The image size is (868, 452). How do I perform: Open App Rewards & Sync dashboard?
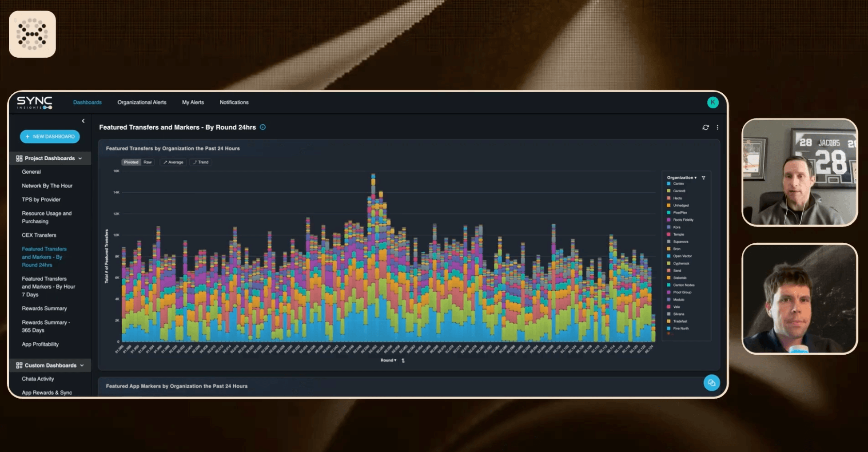[x=47, y=393]
